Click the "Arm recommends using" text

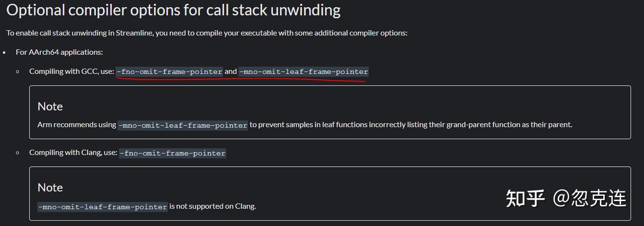point(77,124)
